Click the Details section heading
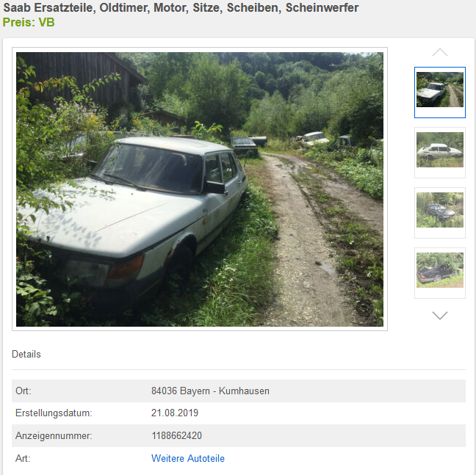 pos(26,354)
